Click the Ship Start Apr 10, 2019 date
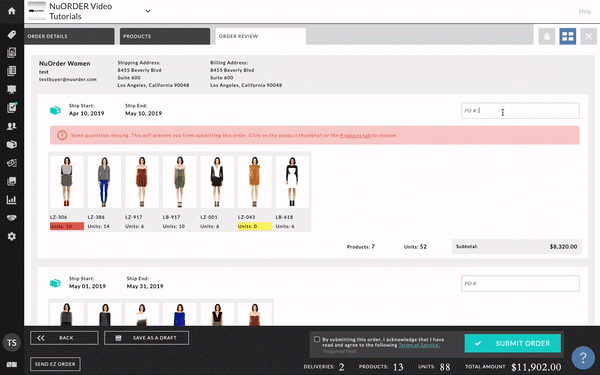Viewport: 600px width, 375px height. pos(86,113)
